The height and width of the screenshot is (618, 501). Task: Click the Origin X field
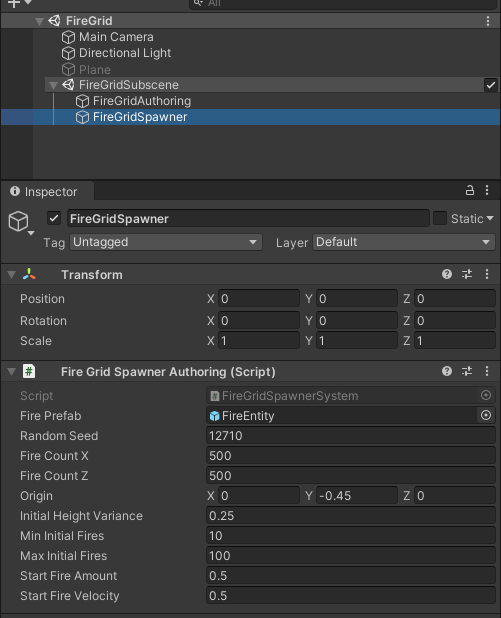coord(259,496)
